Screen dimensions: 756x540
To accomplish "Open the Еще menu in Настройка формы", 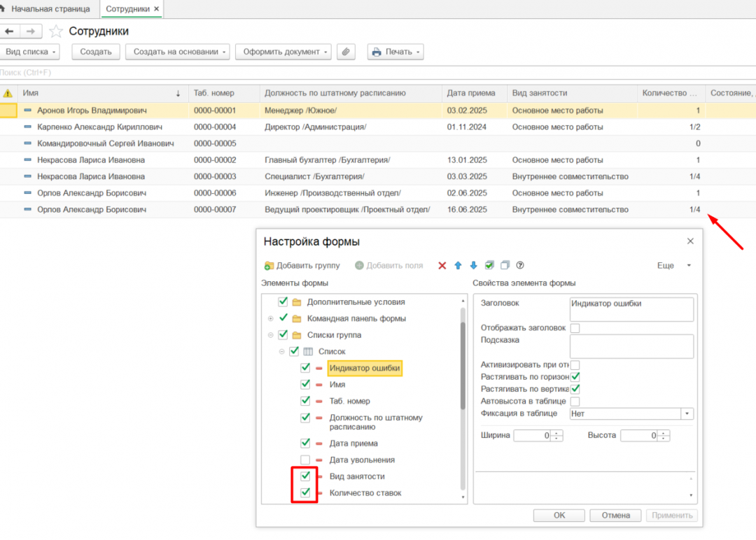I will [x=673, y=265].
